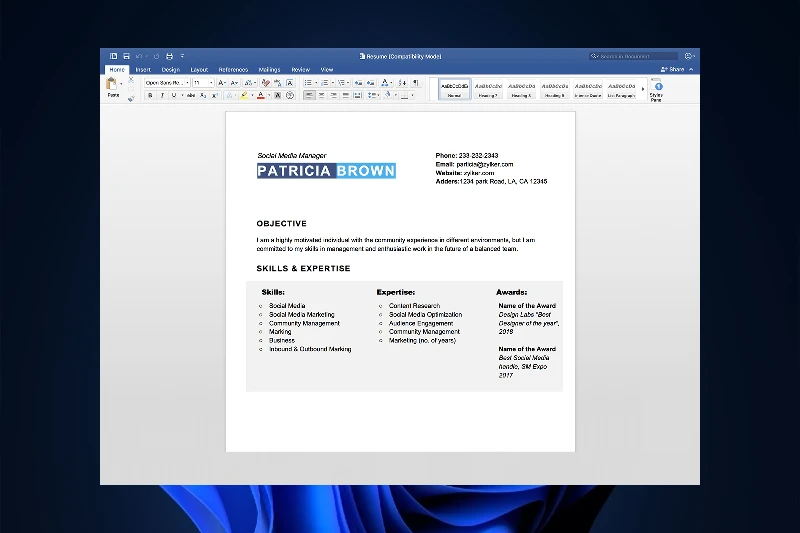This screenshot has height=533, width=800.
Task: Open the Mailings tab
Action: tap(269, 69)
